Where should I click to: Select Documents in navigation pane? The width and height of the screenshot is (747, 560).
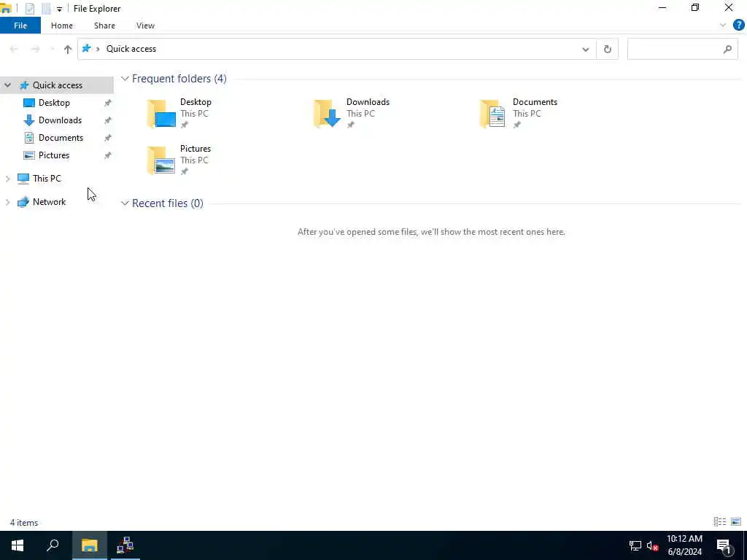[61, 138]
